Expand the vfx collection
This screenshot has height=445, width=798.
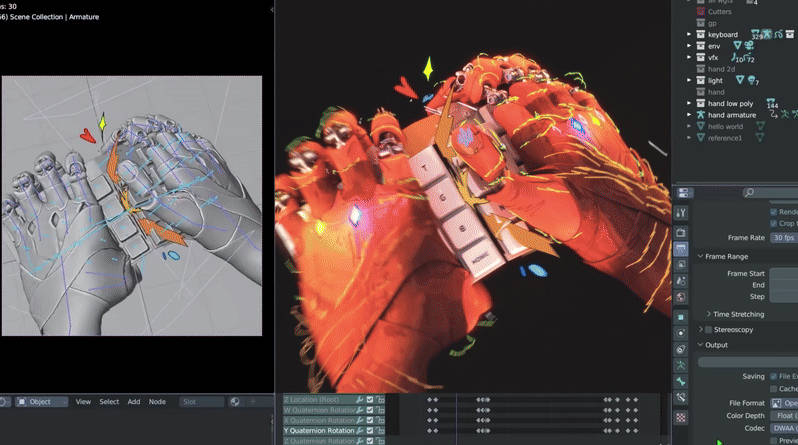[689, 58]
